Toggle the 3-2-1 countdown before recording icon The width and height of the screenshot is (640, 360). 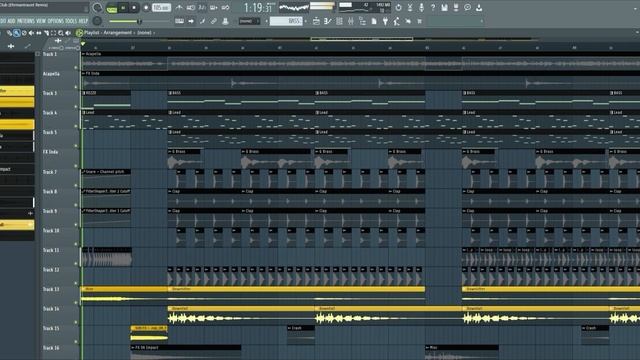coord(202,8)
